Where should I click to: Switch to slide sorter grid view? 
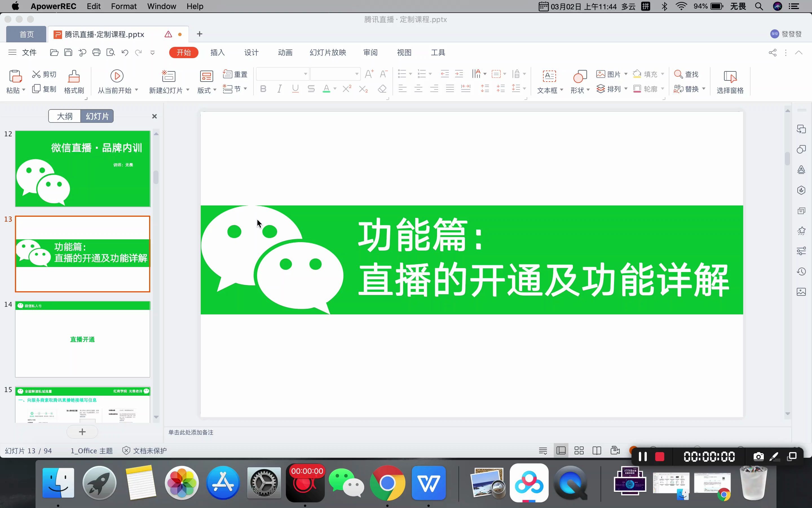tap(579, 450)
